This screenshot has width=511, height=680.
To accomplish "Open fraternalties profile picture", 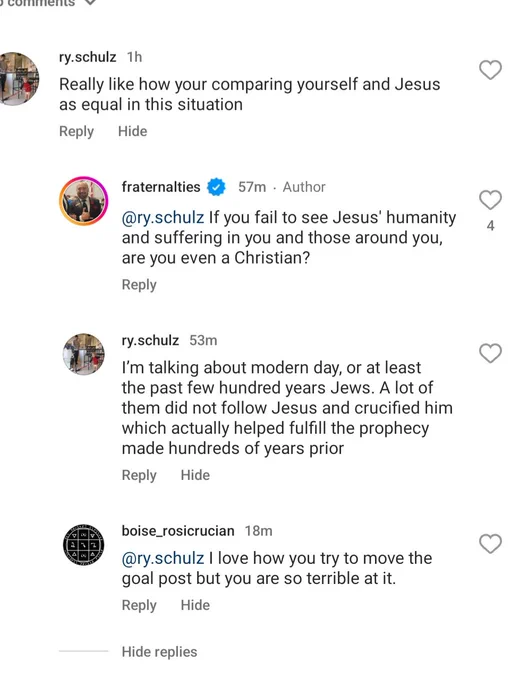I will (83, 201).
